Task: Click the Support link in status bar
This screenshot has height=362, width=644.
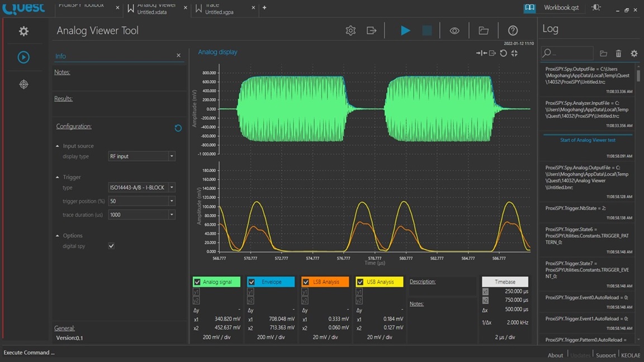Action: [606, 355]
